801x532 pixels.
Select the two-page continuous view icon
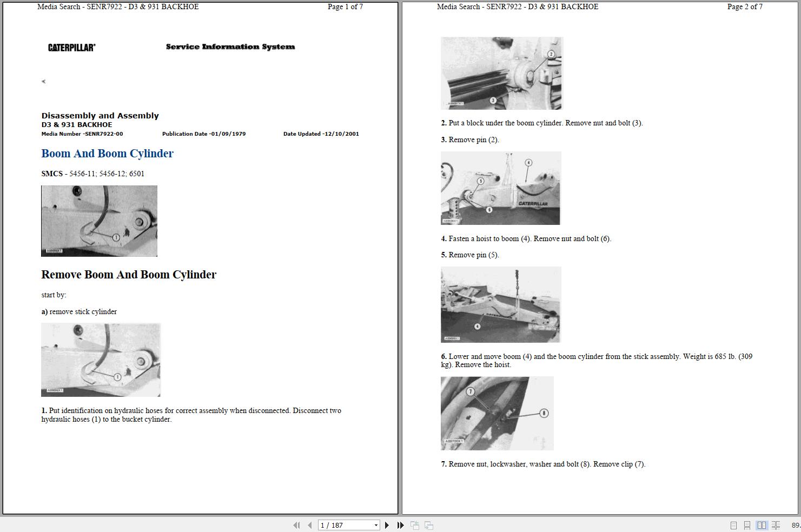pyautogui.click(x=776, y=525)
